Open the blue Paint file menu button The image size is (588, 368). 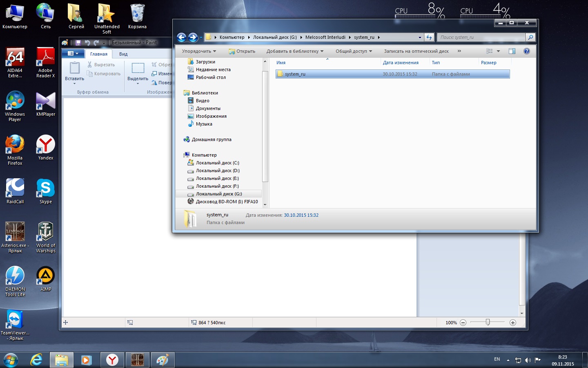pos(73,54)
